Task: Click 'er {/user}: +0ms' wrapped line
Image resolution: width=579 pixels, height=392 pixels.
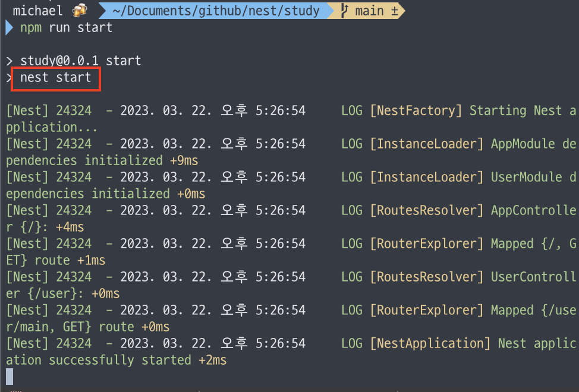Action: (63, 294)
